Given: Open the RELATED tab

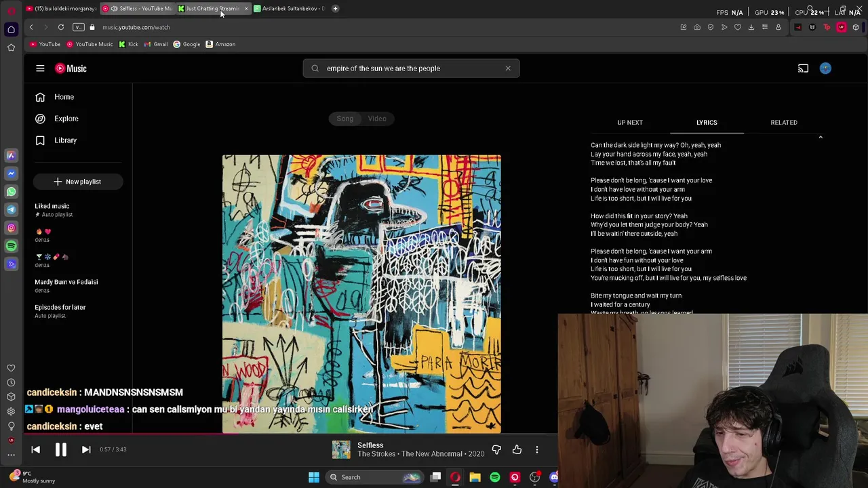Looking at the screenshot, I should pos(784,123).
